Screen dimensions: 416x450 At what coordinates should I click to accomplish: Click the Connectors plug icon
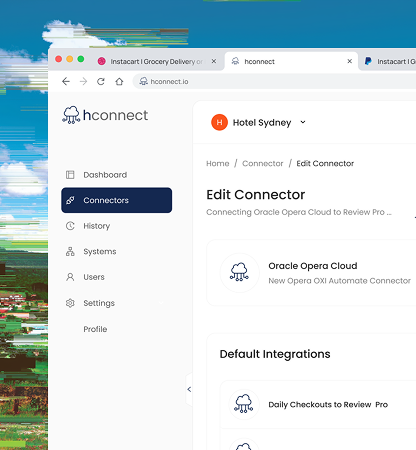tap(70, 200)
